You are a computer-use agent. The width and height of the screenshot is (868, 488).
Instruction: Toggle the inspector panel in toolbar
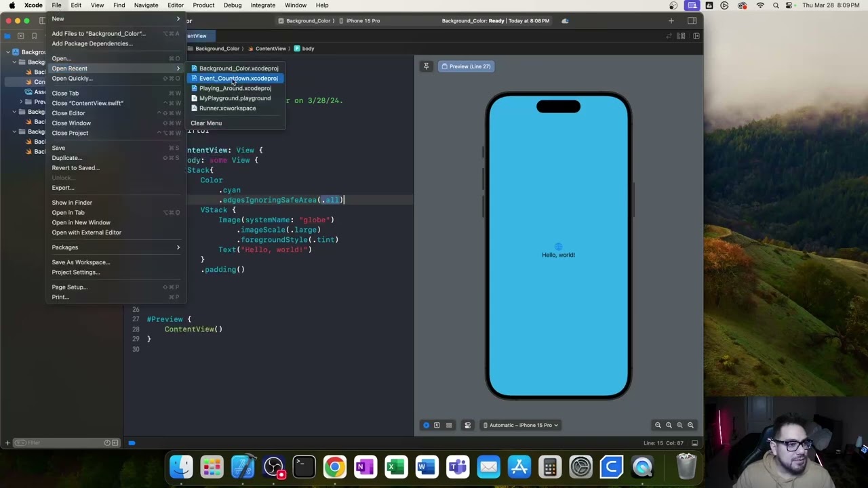pyautogui.click(x=692, y=20)
